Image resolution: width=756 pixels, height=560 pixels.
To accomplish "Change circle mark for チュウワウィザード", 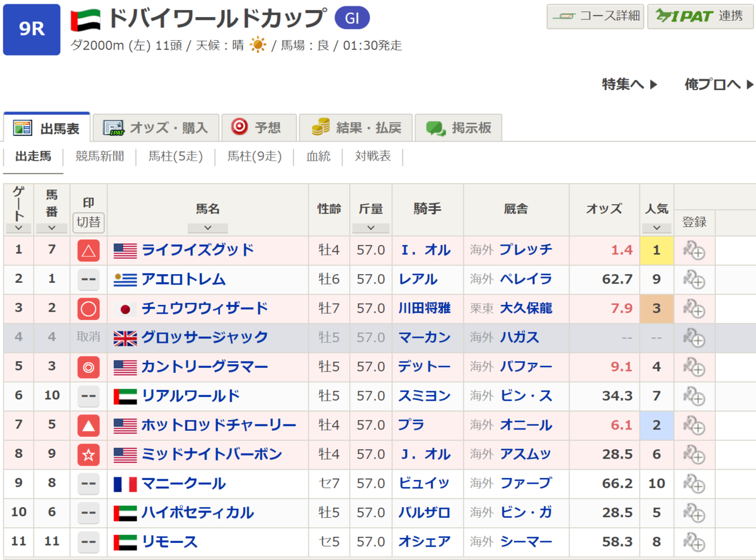I will (x=89, y=309).
